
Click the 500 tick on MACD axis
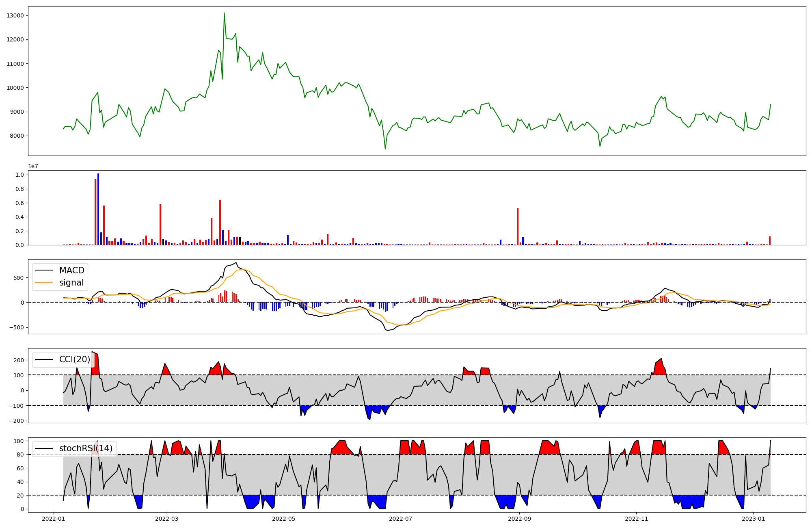pos(19,278)
